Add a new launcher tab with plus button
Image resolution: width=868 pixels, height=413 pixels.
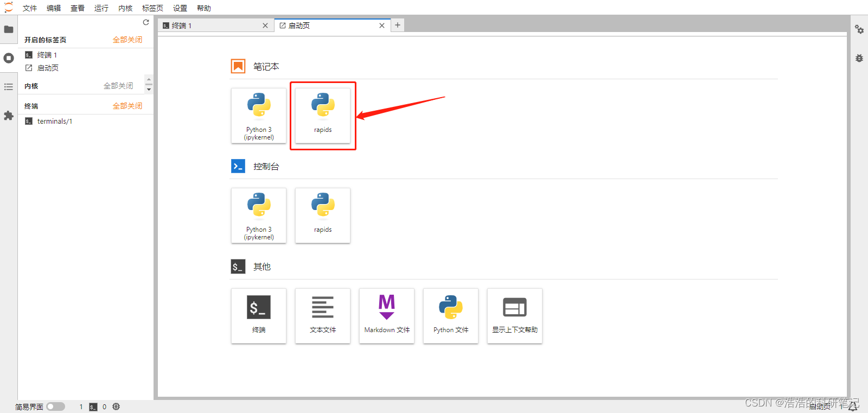398,25
